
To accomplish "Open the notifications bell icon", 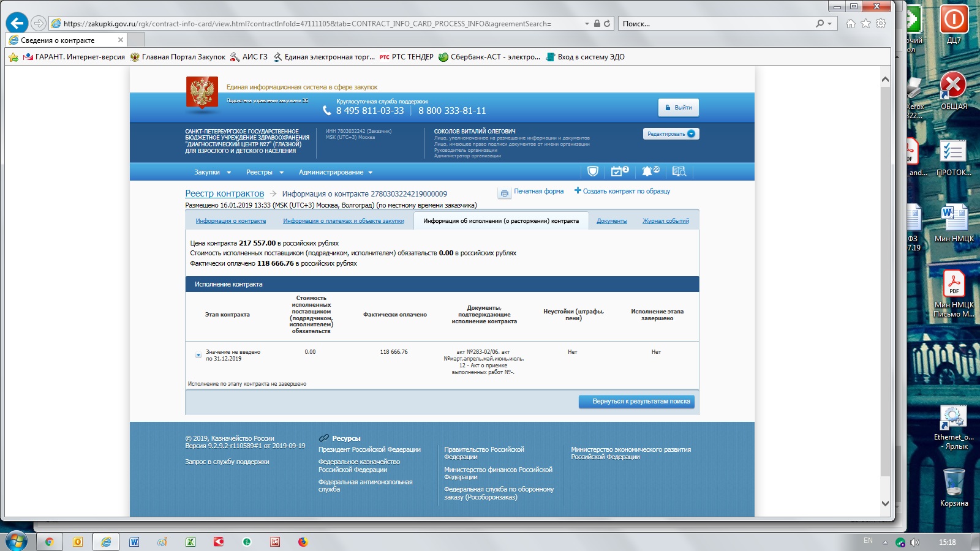I will [650, 171].
